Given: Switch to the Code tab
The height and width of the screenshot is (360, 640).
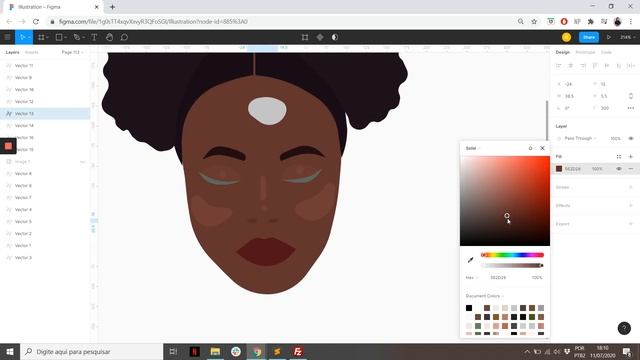Looking at the screenshot, I should (606, 52).
